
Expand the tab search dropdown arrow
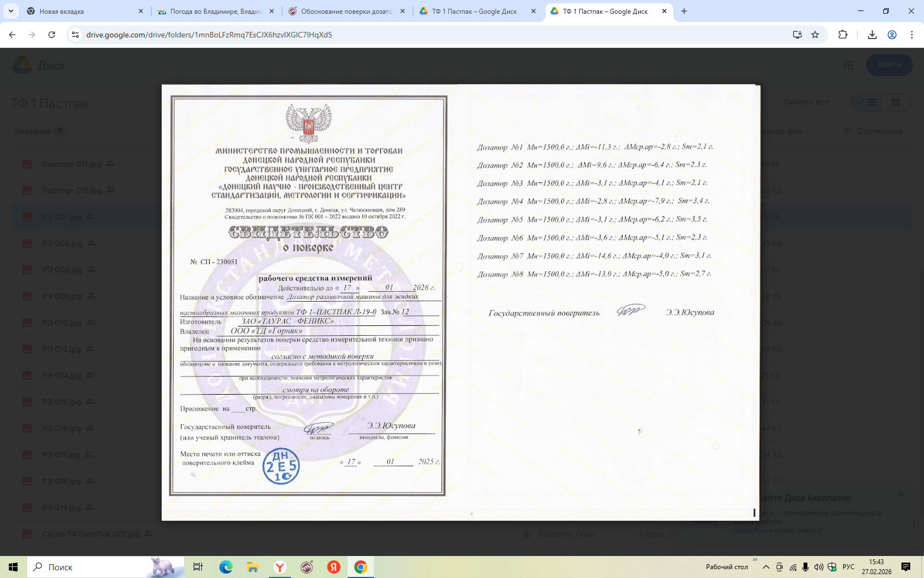(11, 11)
